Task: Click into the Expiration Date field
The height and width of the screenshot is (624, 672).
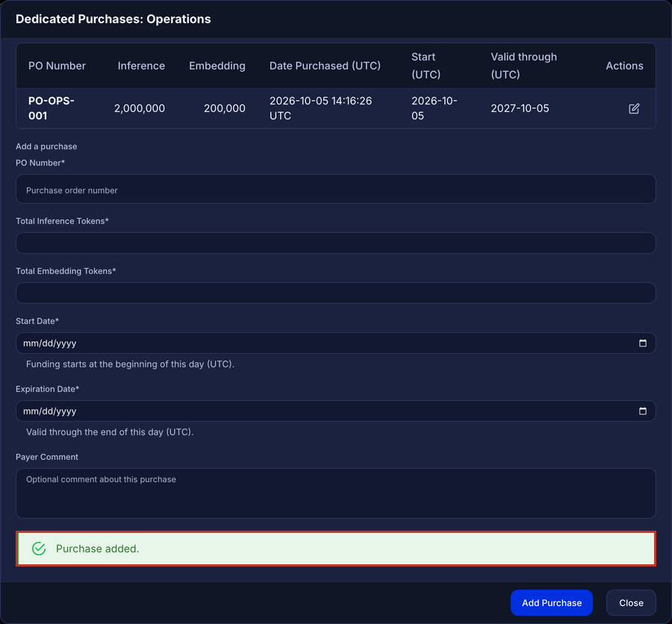Action: pyautogui.click(x=335, y=411)
